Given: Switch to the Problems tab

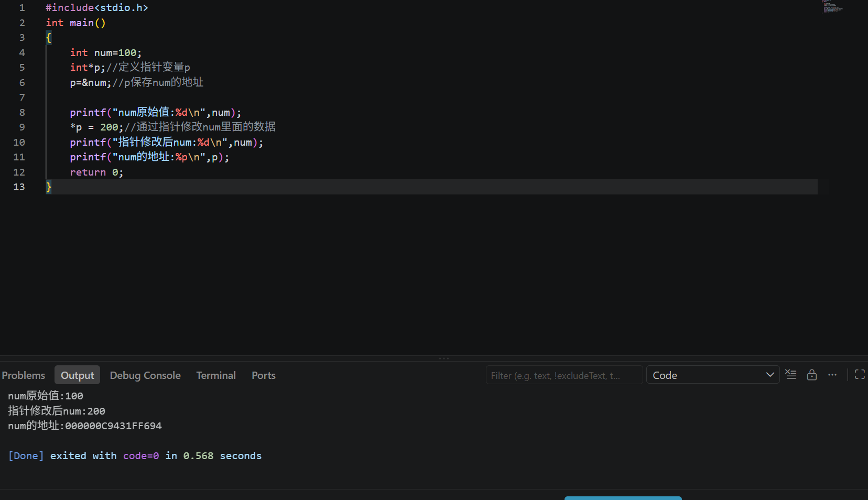Looking at the screenshot, I should pyautogui.click(x=24, y=375).
